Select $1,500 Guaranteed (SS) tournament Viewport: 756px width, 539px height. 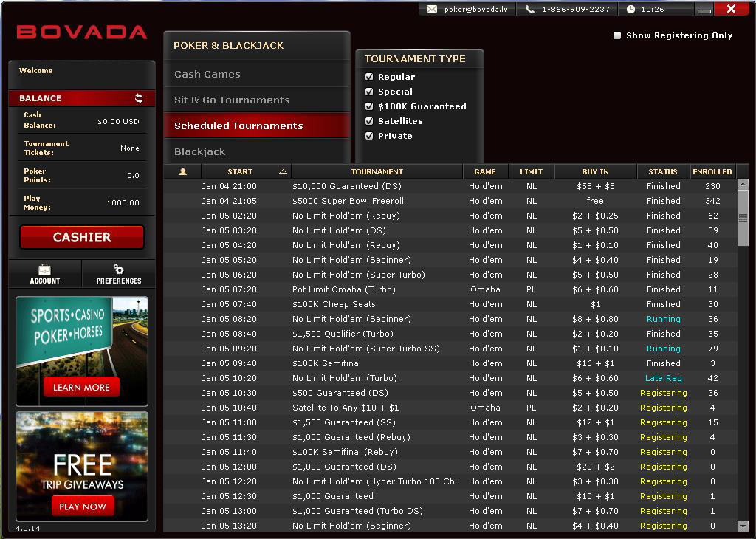pyautogui.click(x=450, y=422)
